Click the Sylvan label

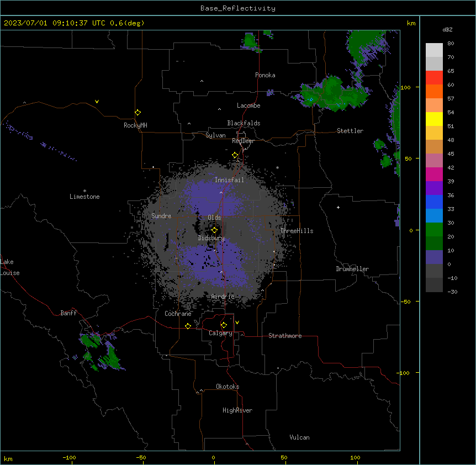coord(215,135)
